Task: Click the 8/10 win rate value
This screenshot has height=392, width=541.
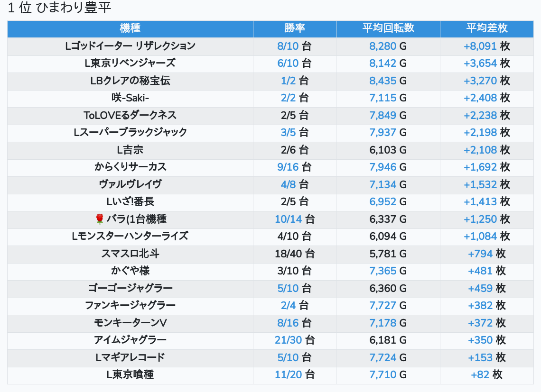Action: tap(288, 46)
